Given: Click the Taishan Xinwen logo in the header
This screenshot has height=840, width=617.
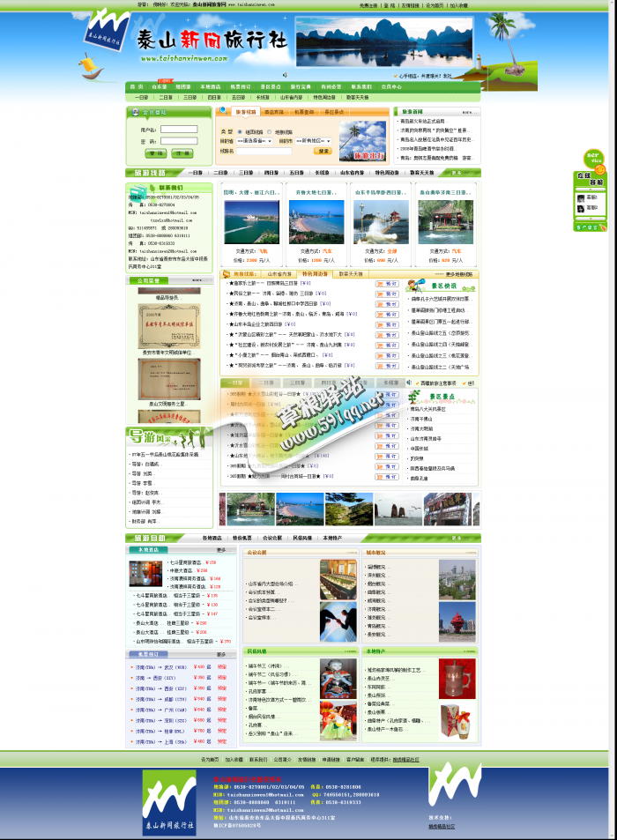Looking at the screenshot, I should pyautogui.click(x=108, y=31).
